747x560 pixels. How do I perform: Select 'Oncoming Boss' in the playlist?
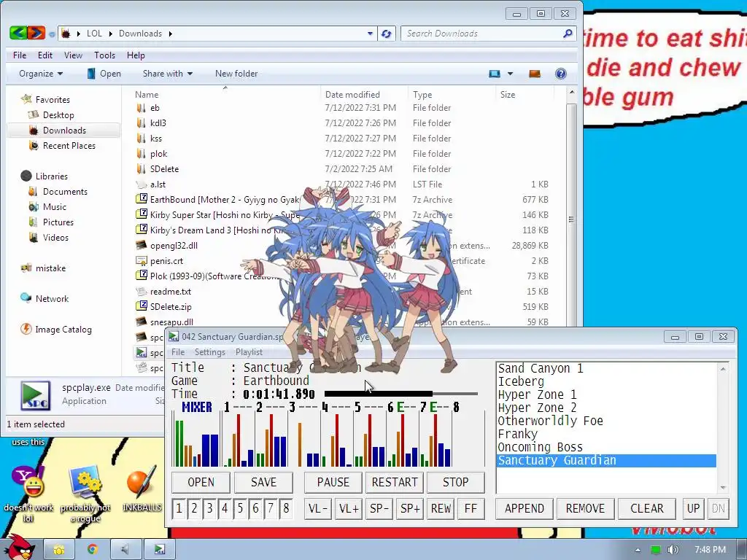606,447
